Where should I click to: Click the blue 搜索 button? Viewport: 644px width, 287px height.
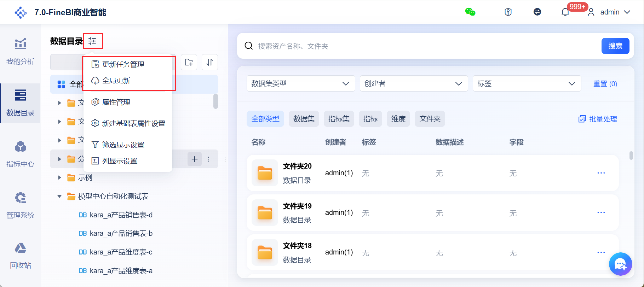coord(615,46)
